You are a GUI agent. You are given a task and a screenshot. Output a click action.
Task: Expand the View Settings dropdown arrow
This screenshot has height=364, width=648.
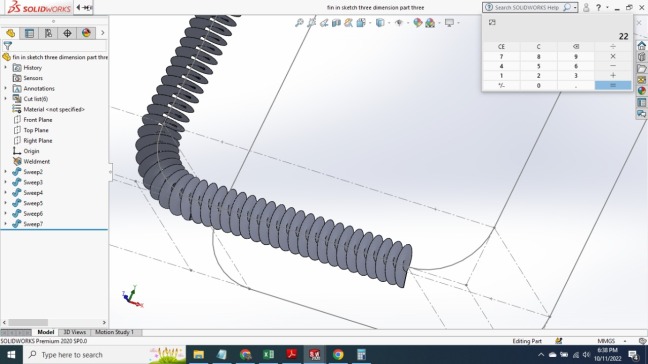458,23
